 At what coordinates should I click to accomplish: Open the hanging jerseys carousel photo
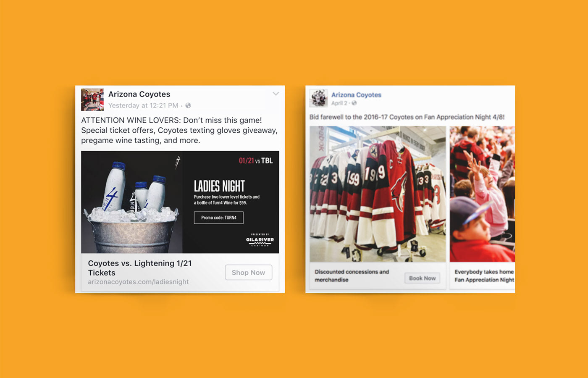tap(378, 194)
